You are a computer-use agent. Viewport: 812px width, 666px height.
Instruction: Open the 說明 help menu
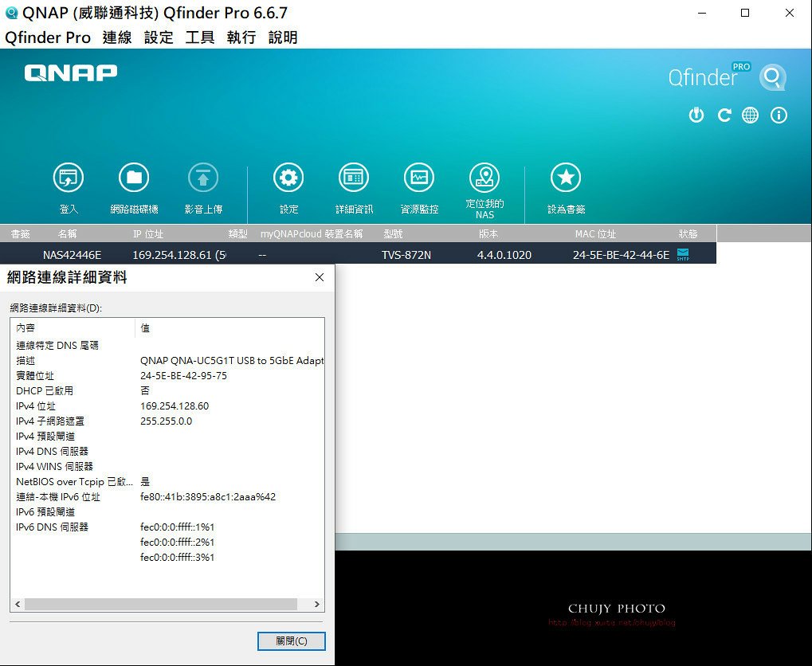tap(283, 37)
